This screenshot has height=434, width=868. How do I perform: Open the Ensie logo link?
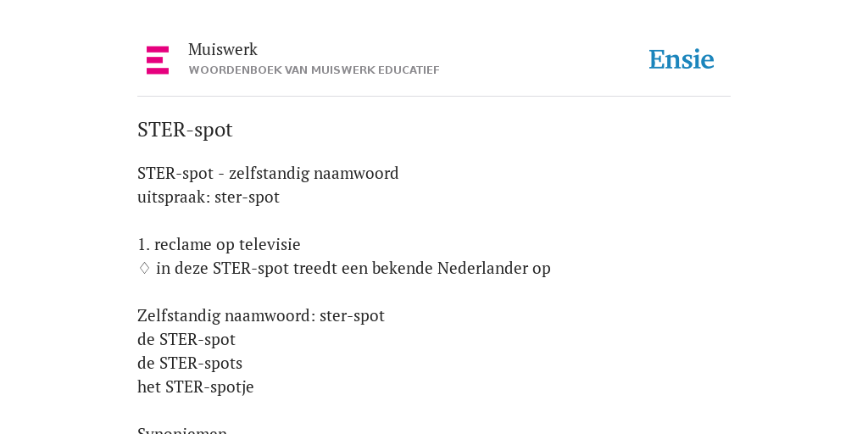tap(682, 59)
